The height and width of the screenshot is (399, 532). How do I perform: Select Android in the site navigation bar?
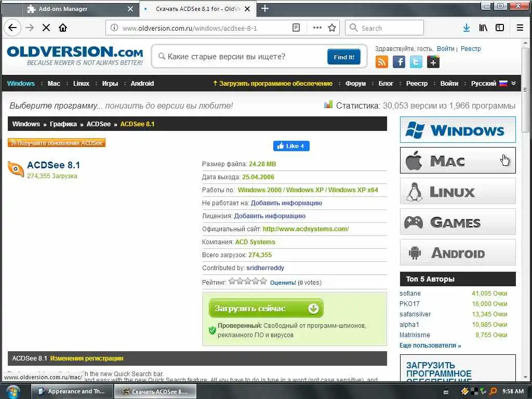(x=142, y=84)
